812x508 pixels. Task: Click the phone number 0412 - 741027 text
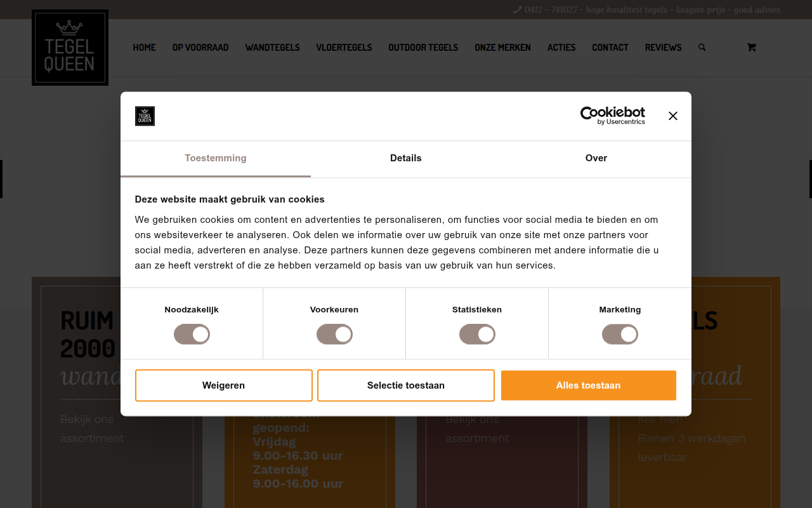[551, 10]
